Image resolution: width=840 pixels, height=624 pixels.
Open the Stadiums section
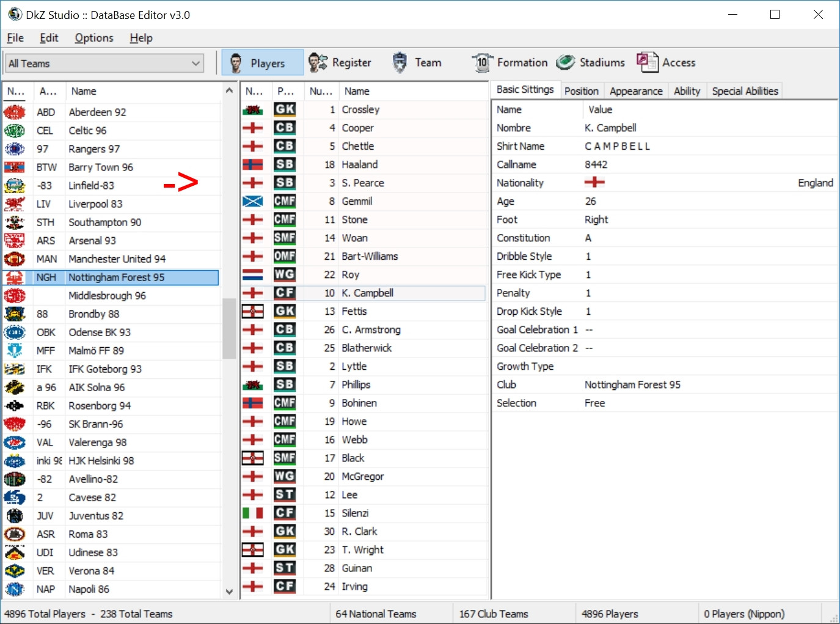[x=591, y=62]
